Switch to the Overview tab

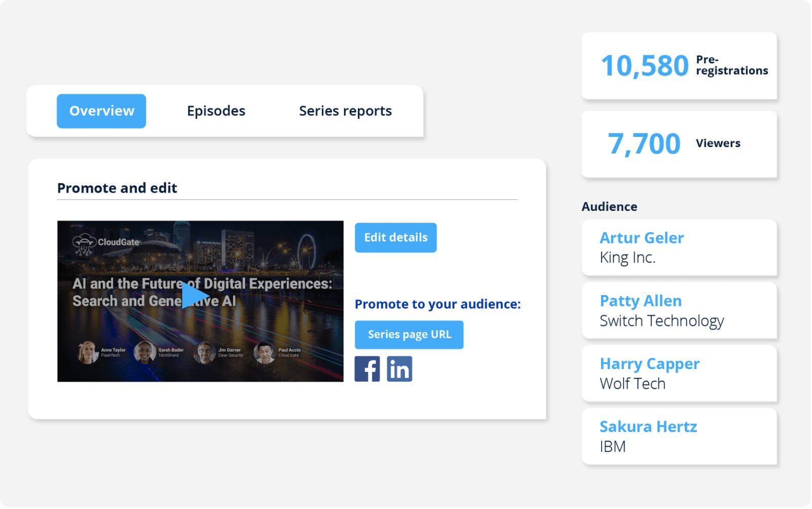(x=101, y=111)
